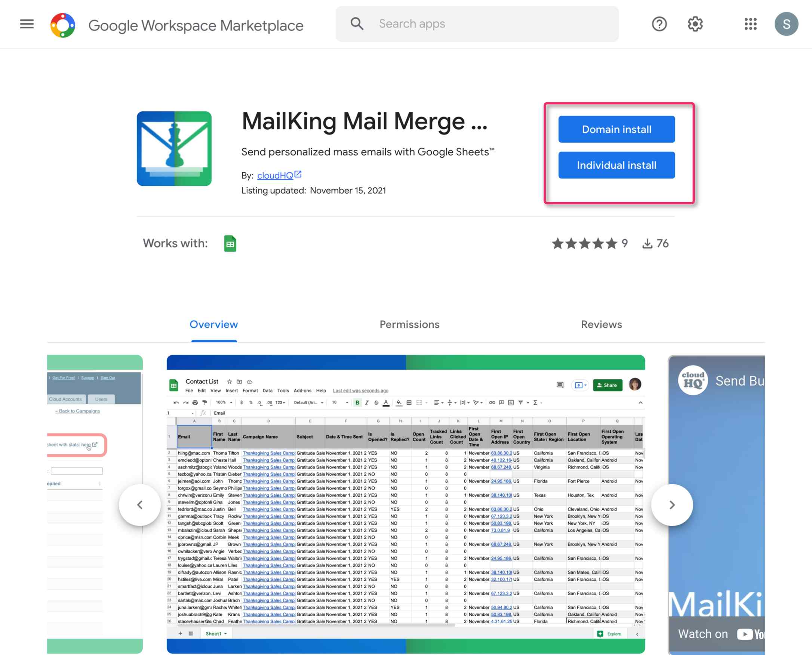
Task: Go to previous carousel screenshot
Action: (x=140, y=504)
